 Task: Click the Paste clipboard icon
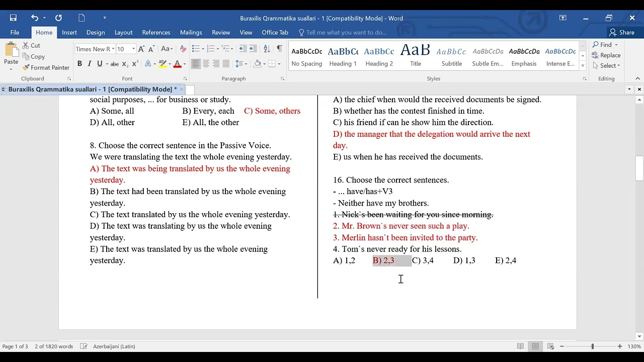(x=11, y=50)
